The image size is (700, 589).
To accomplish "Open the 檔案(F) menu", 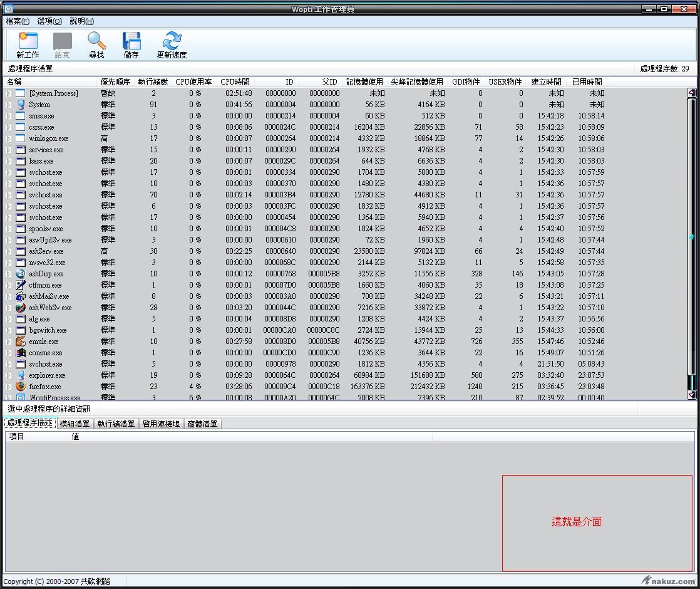I will (18, 21).
